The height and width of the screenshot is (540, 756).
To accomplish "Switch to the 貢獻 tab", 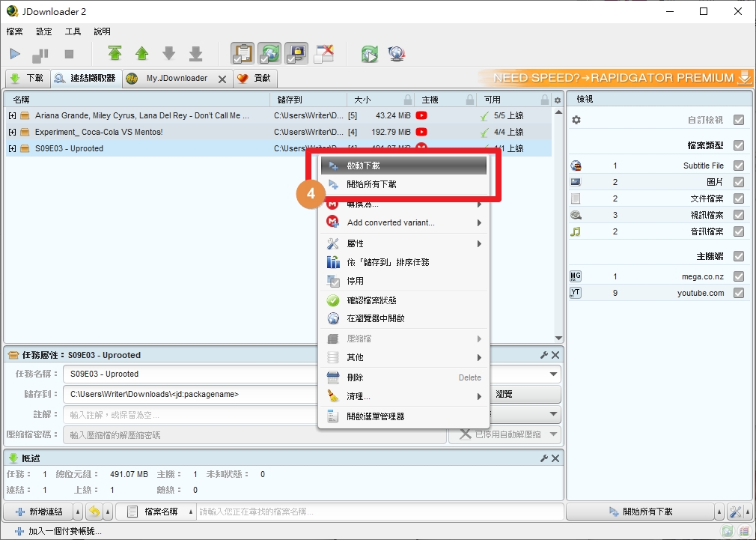I will pyautogui.click(x=255, y=78).
